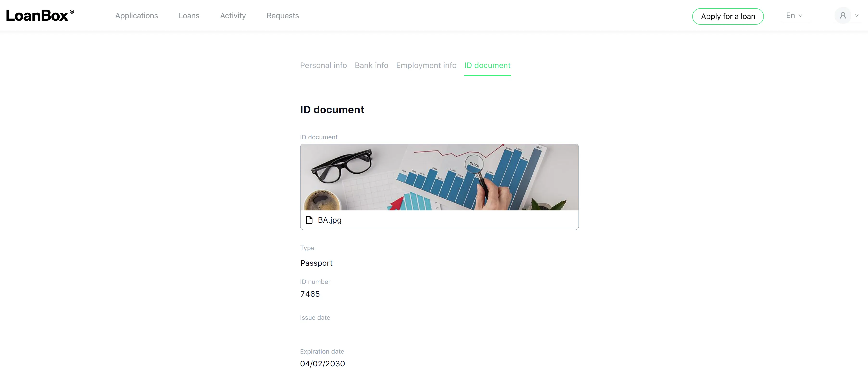Screen dimensions: 868x374
Task: Switch to the Personal info tab
Action: [x=323, y=65]
